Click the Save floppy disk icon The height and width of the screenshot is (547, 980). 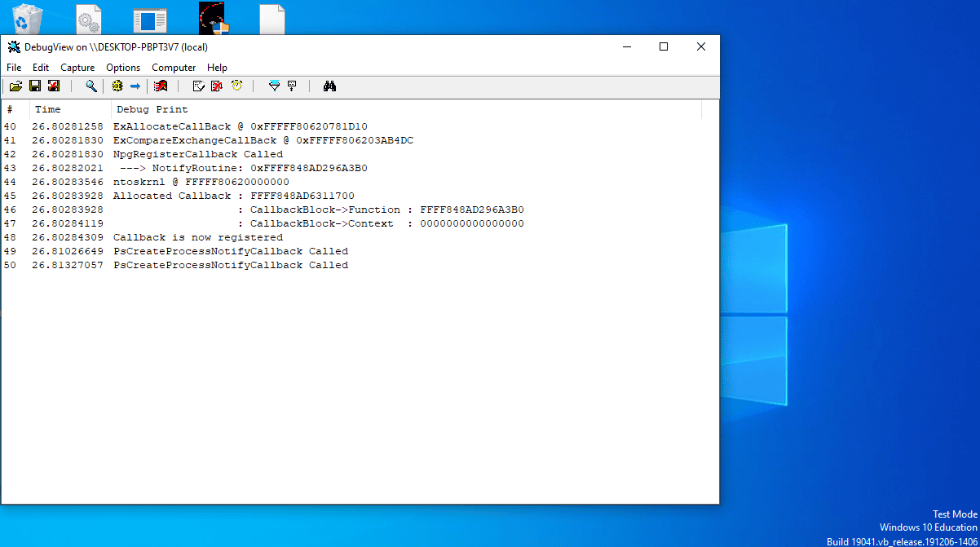coord(35,86)
